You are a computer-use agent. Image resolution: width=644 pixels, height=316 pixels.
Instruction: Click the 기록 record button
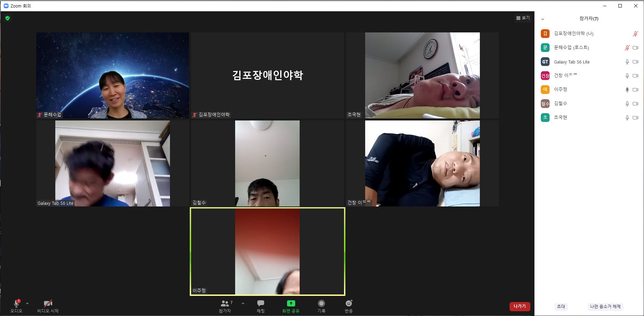pyautogui.click(x=321, y=306)
